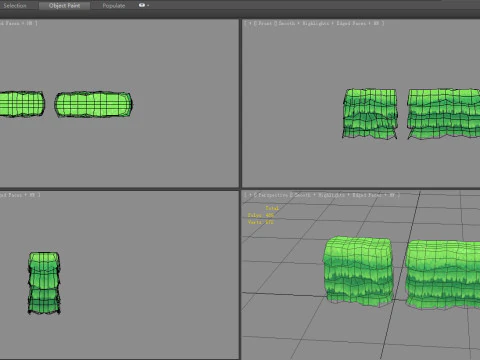This screenshot has height=360, width=480.
Task: Select the right bush block in the Perspective viewport
Action: [x=443, y=275]
